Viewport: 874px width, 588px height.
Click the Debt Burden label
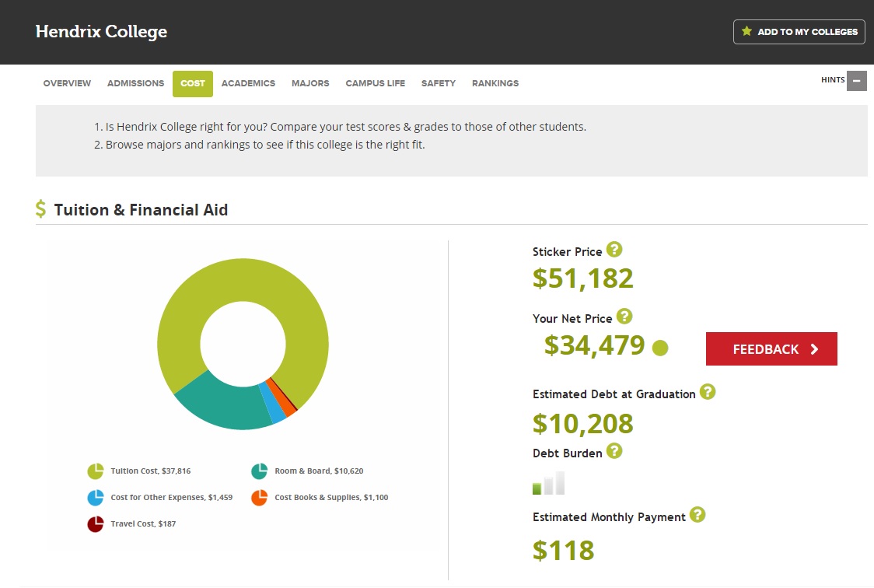tap(567, 453)
